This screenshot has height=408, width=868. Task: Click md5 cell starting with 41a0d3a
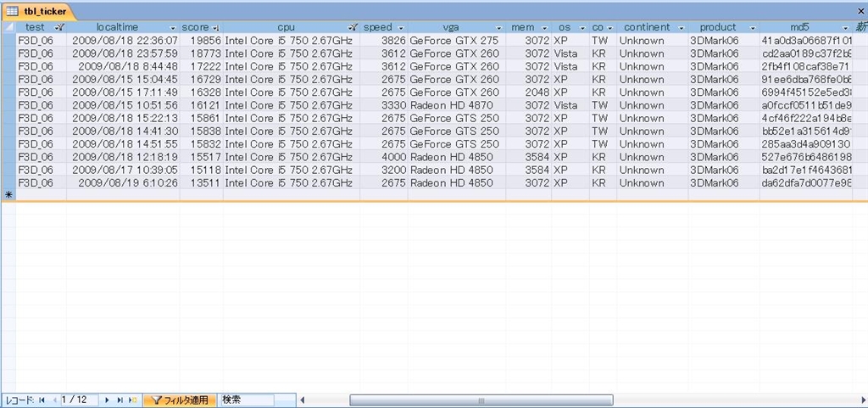pos(806,41)
